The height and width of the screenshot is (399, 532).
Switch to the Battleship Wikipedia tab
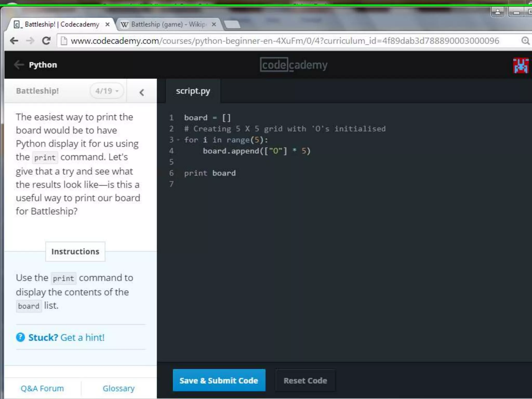tap(166, 24)
